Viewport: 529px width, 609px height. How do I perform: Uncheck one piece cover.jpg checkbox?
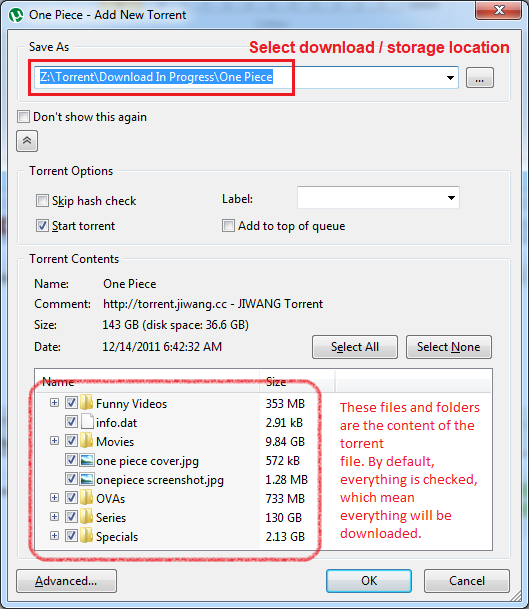click(x=71, y=459)
